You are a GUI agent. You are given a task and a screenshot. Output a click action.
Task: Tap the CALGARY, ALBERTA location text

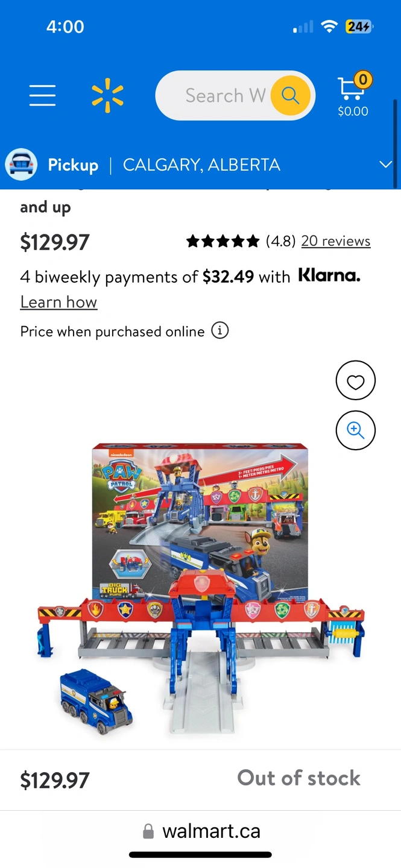pyautogui.click(x=201, y=165)
